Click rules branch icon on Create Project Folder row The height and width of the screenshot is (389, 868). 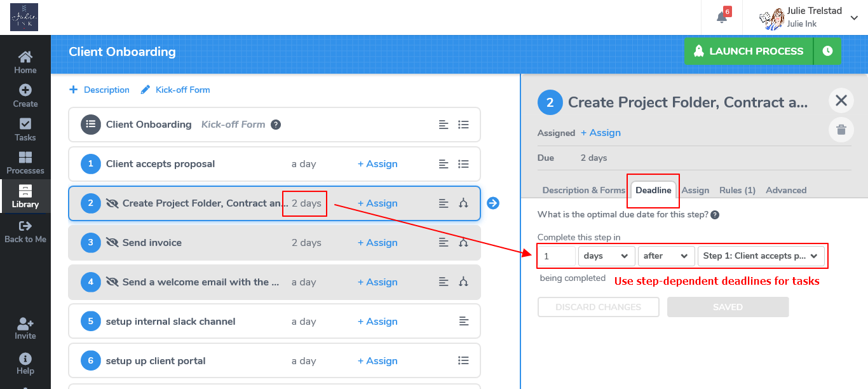click(464, 203)
